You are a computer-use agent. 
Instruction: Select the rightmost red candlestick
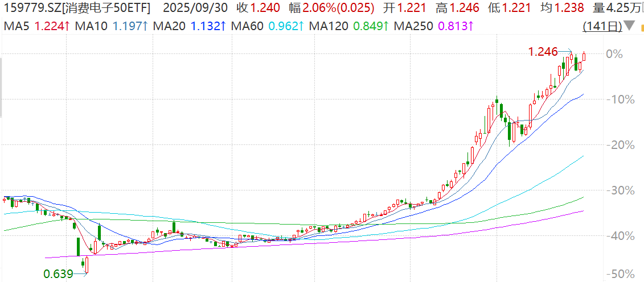click(x=584, y=56)
